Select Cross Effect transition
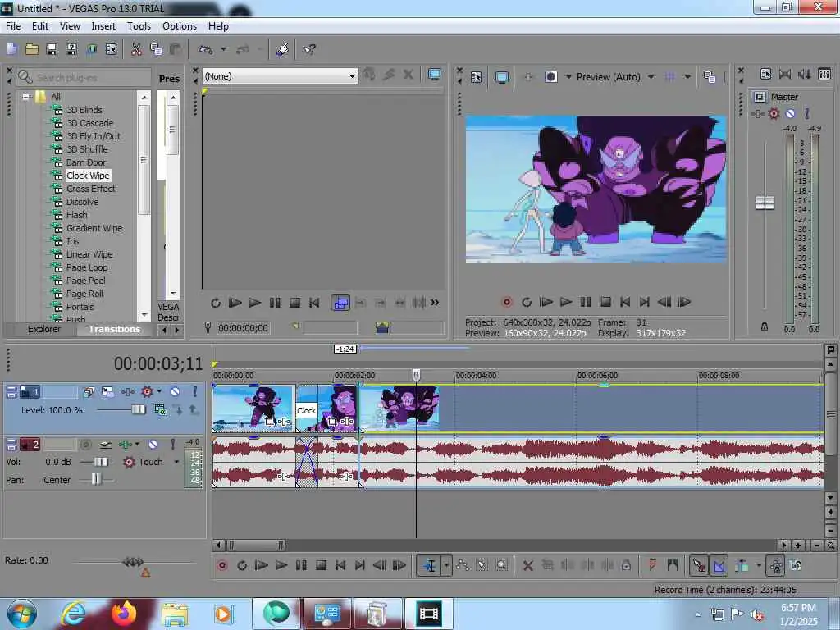This screenshot has width=840, height=630. pos(90,189)
